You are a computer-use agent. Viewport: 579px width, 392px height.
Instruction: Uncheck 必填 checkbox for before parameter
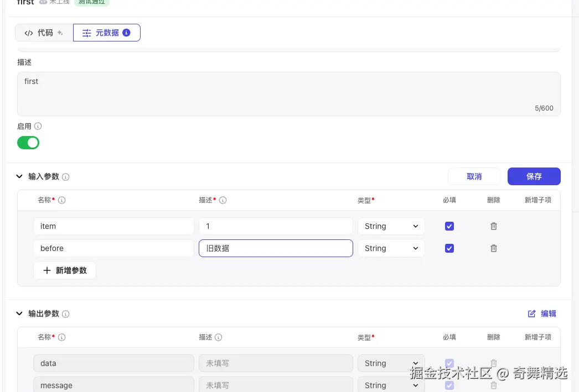pos(449,248)
